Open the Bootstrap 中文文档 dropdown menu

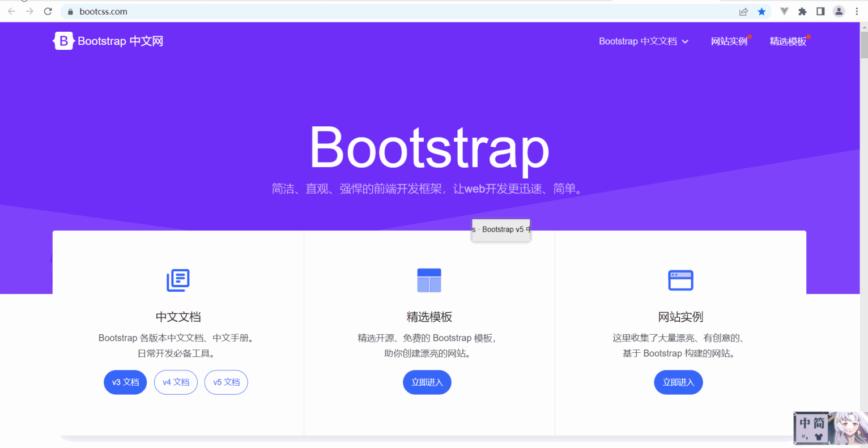coord(644,41)
